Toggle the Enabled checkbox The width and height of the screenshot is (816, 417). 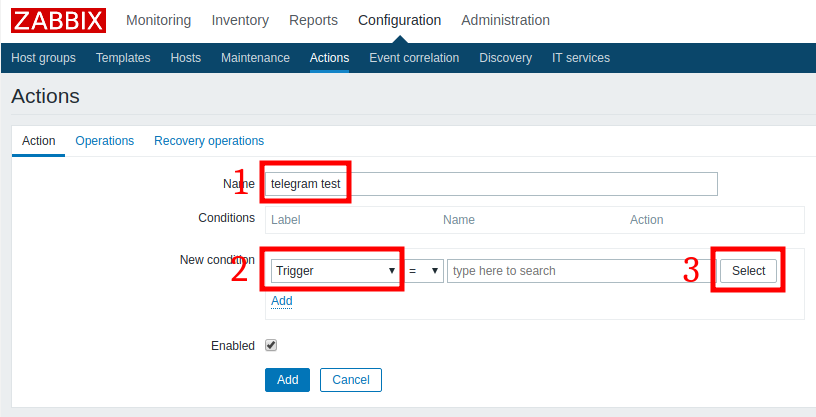click(271, 345)
